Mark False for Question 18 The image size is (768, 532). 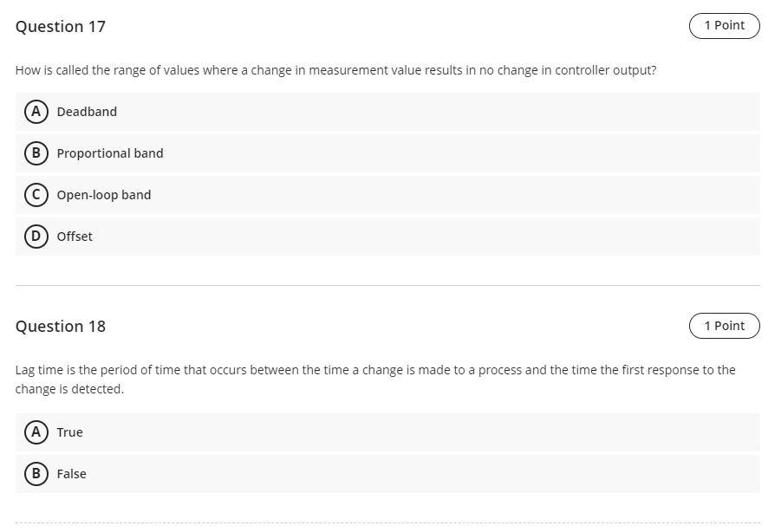coord(71,473)
